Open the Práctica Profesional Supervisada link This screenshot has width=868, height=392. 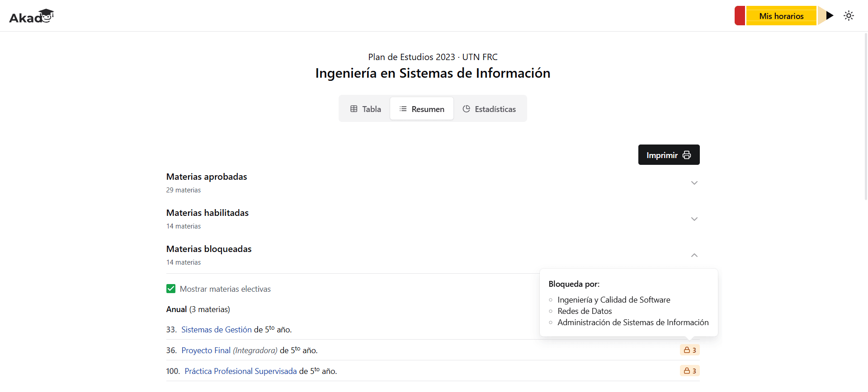click(x=241, y=371)
